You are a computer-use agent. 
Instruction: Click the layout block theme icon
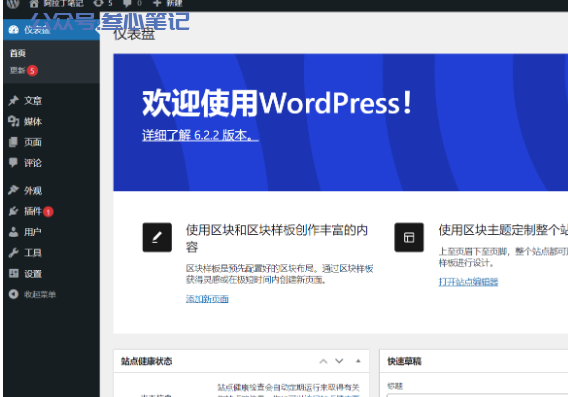tap(409, 237)
